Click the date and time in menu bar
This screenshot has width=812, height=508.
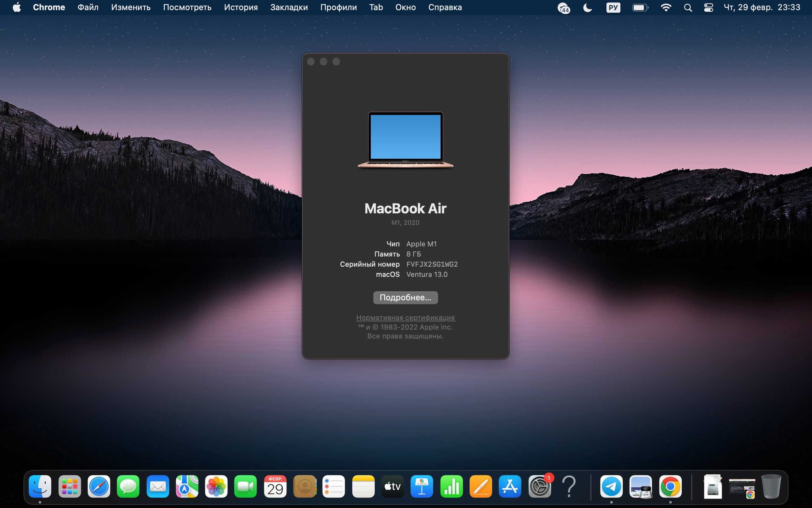[x=762, y=7]
